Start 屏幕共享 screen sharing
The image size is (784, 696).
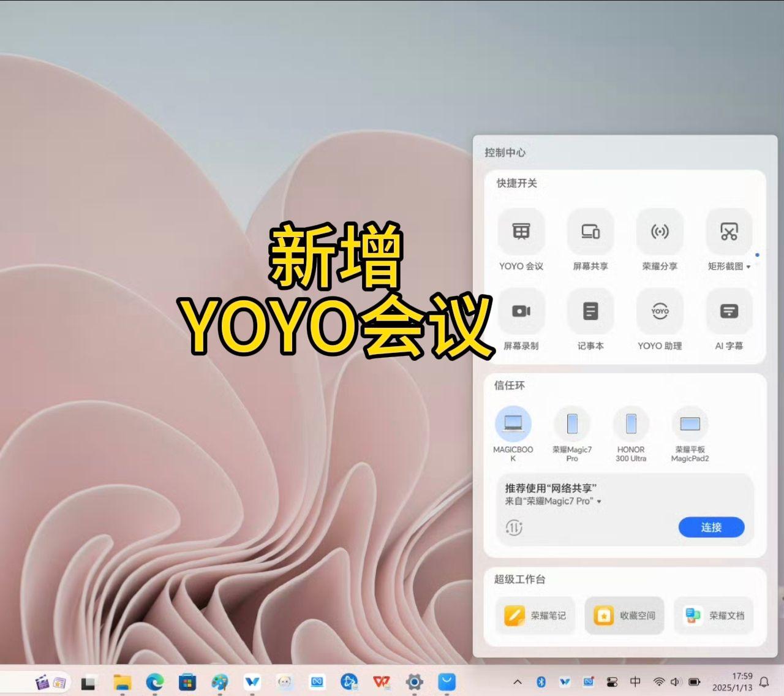[590, 232]
